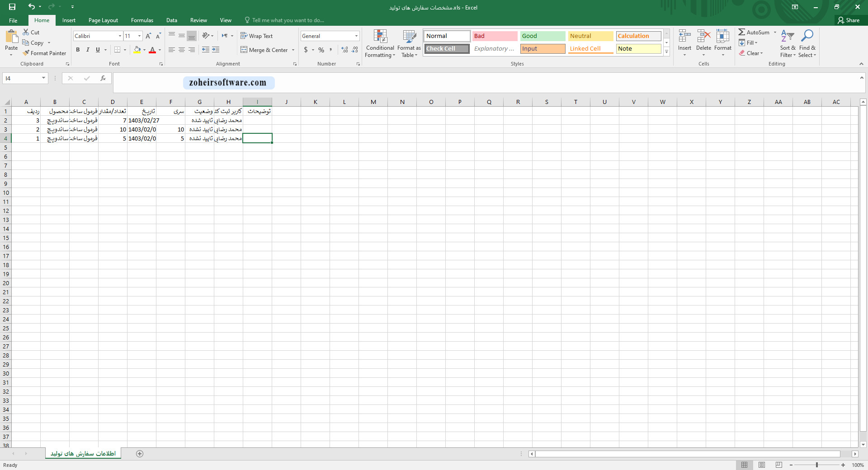Screen dimensions: 868x470
Task: Open Sort & Filter menu
Action: click(x=788, y=43)
